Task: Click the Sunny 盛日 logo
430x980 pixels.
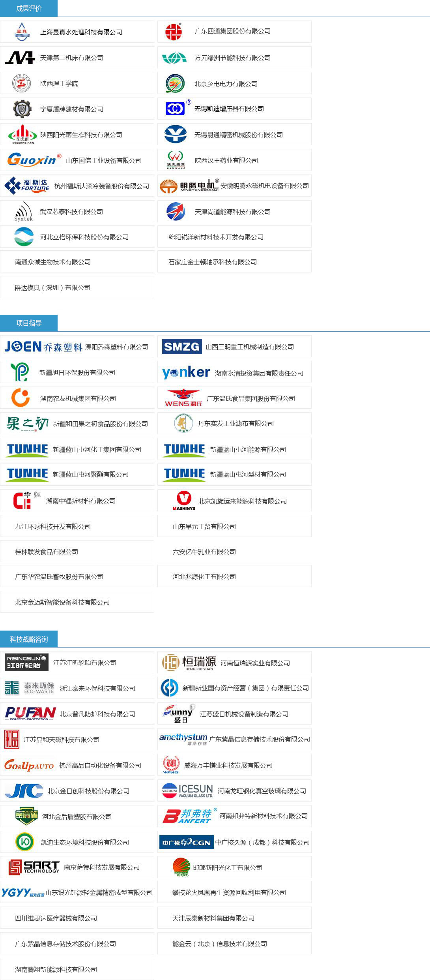Action: tap(179, 713)
